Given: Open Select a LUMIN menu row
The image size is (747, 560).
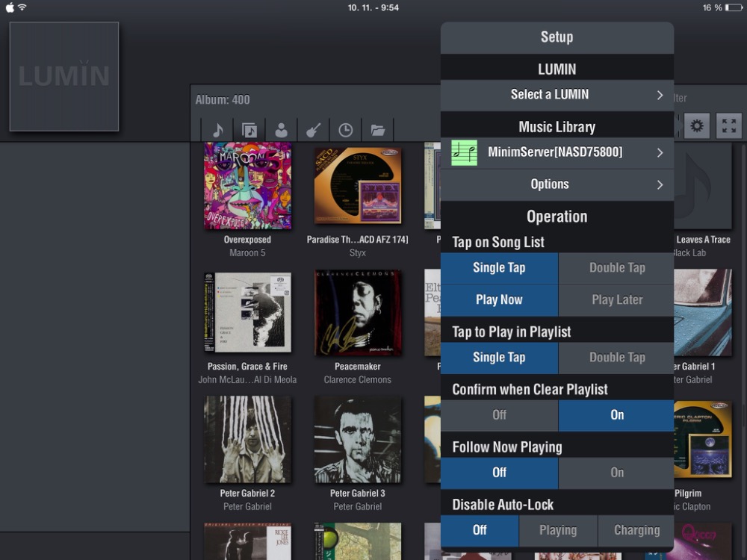Looking at the screenshot, I should tap(557, 96).
